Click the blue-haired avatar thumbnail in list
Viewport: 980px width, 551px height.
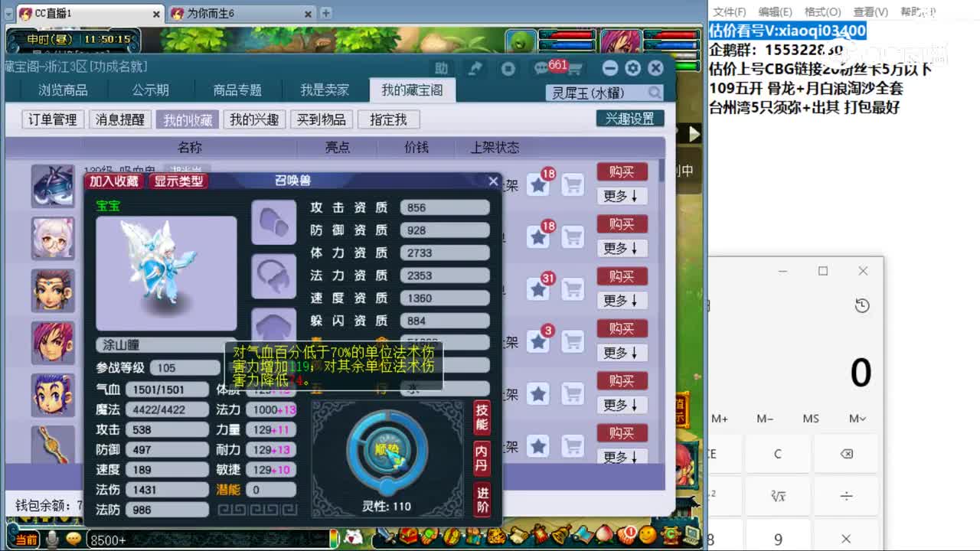53,395
